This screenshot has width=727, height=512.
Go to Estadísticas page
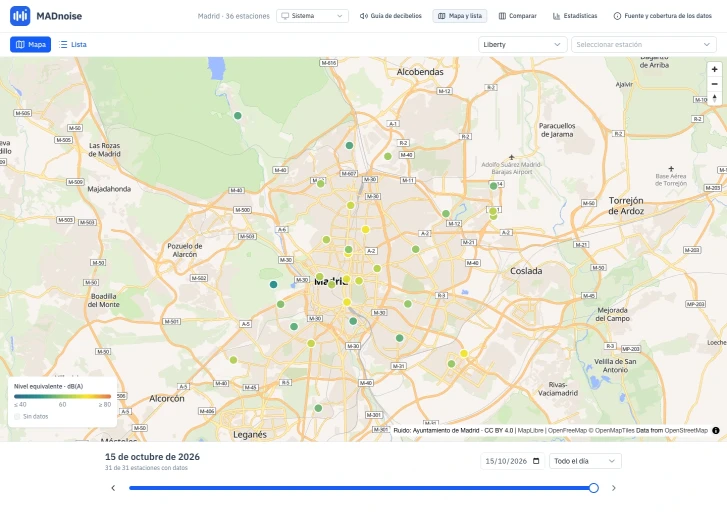pyautogui.click(x=575, y=16)
